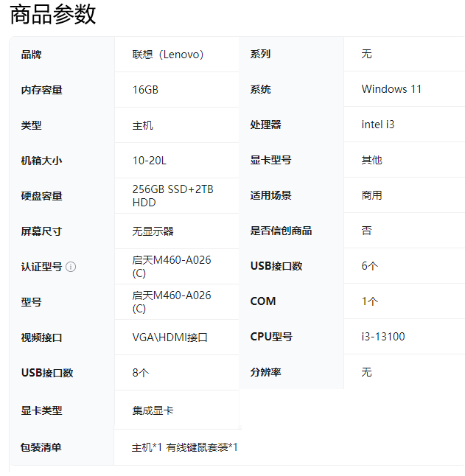Click the 机箱大小 label
Image resolution: width=465 pixels, height=476 pixels.
41,161
